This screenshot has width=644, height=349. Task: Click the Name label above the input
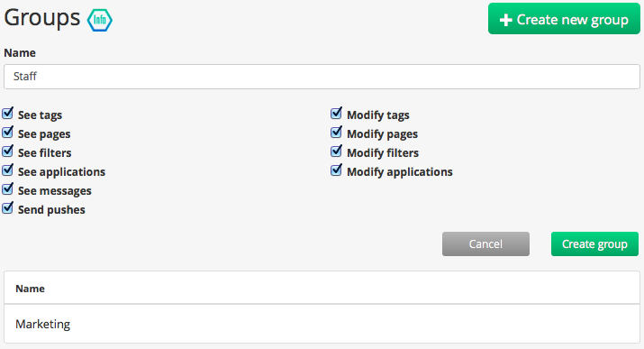[x=20, y=53]
